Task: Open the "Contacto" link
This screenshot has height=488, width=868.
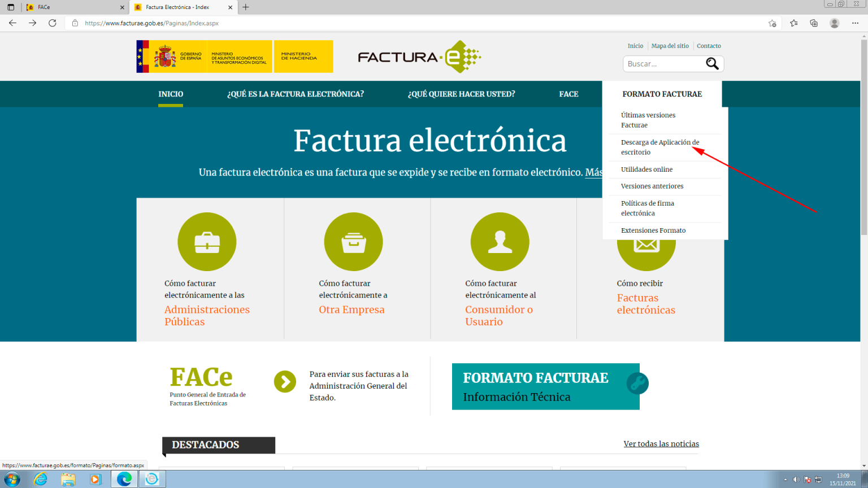Action: click(x=708, y=46)
